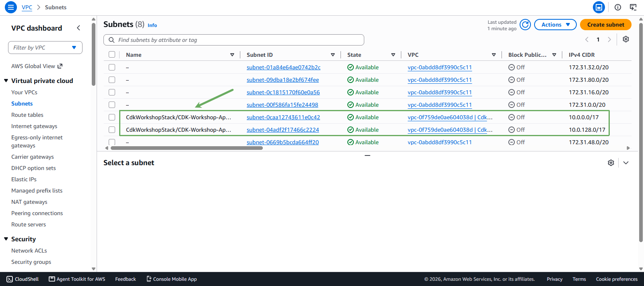
Task: Sort by Block Public column arrow
Action: click(x=554, y=55)
